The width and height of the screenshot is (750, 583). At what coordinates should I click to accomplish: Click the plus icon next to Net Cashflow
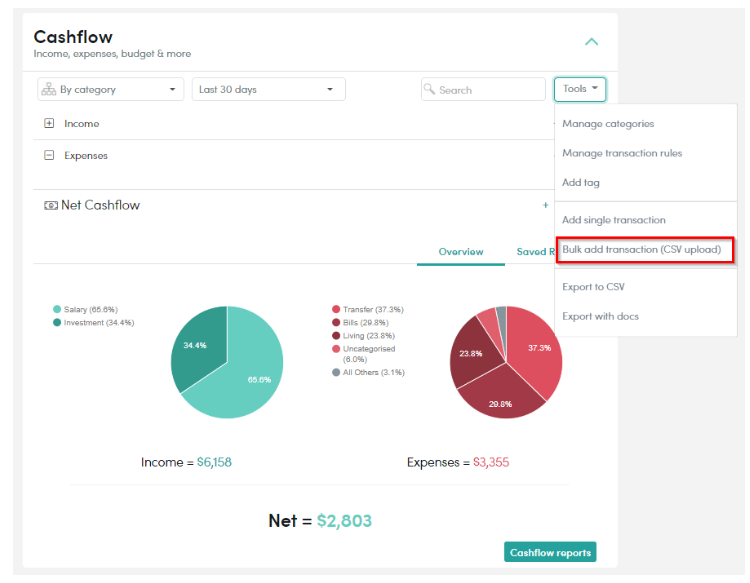point(545,205)
